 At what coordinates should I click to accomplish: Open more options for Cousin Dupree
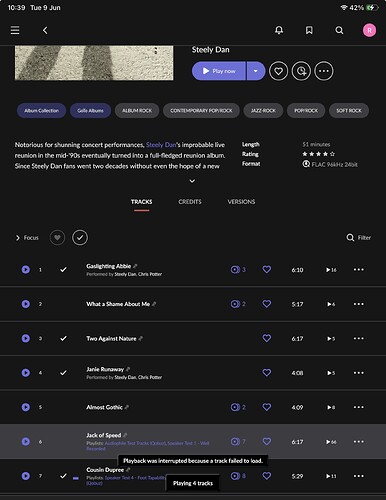(x=359, y=476)
